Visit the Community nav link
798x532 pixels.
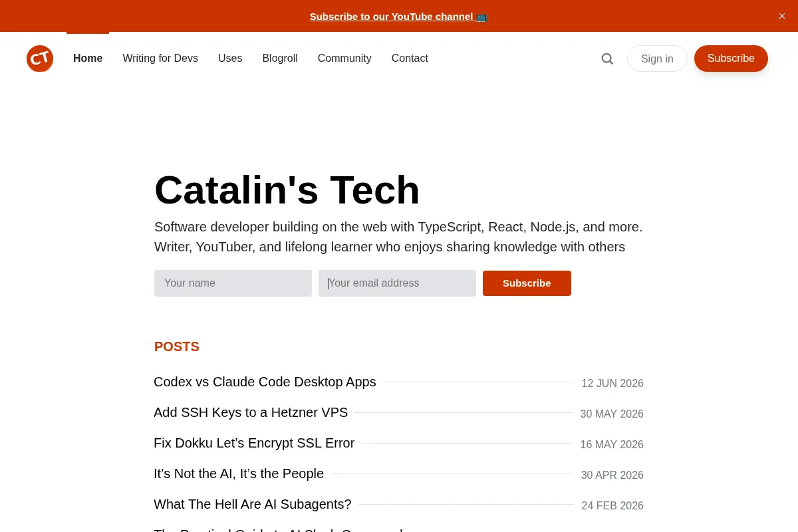tap(344, 59)
